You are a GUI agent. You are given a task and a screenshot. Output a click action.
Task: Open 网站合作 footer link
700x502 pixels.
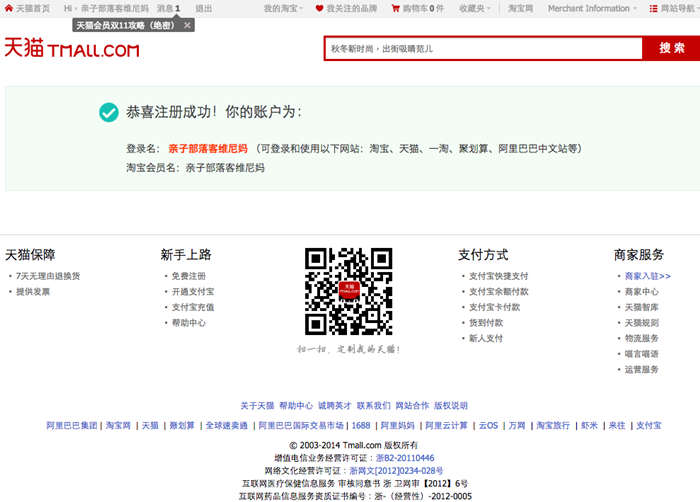412,406
